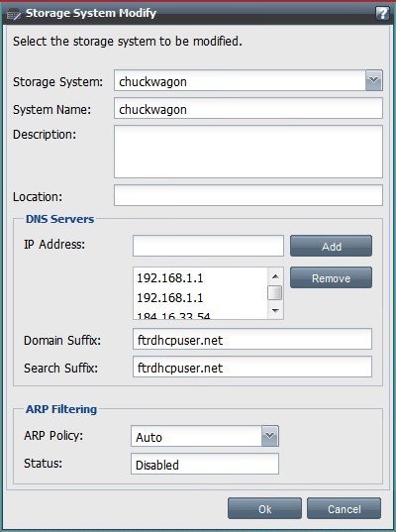Confirm changes with the Ok button
396x532 pixels.
264,508
